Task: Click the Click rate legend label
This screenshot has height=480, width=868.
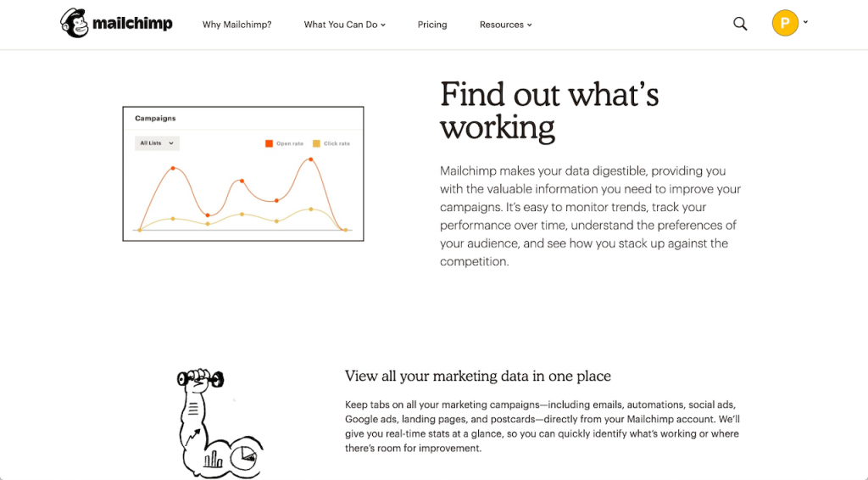Action: pyautogui.click(x=337, y=143)
